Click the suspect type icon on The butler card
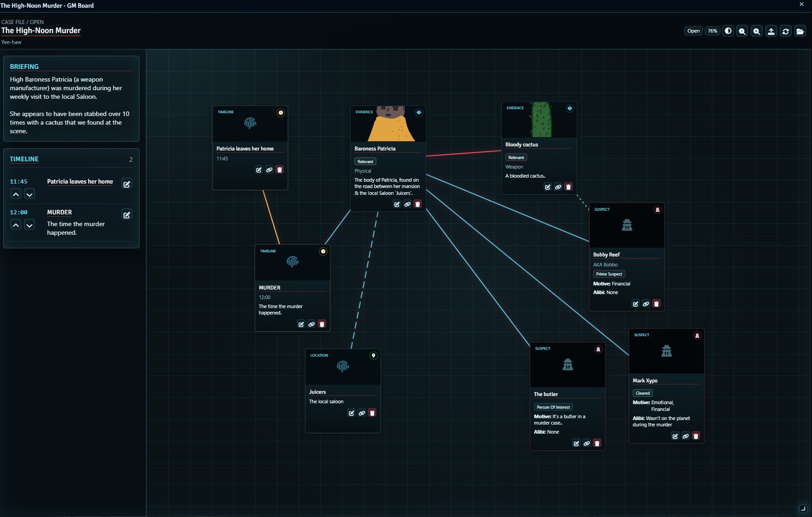 tap(598, 349)
